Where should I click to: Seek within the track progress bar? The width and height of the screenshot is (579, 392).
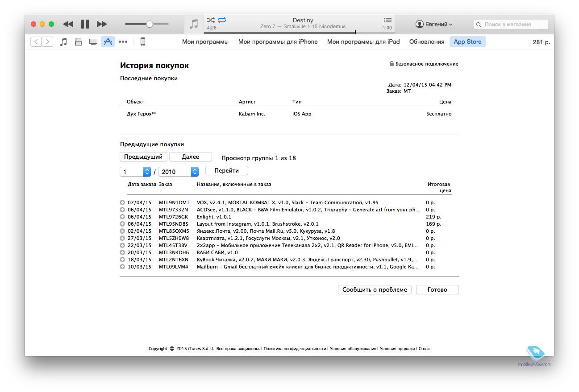pos(299,32)
